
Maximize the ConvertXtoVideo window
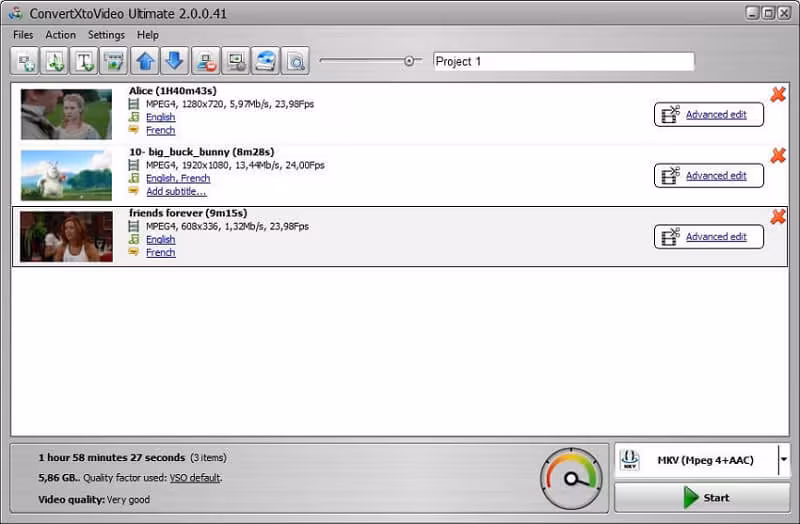click(768, 13)
